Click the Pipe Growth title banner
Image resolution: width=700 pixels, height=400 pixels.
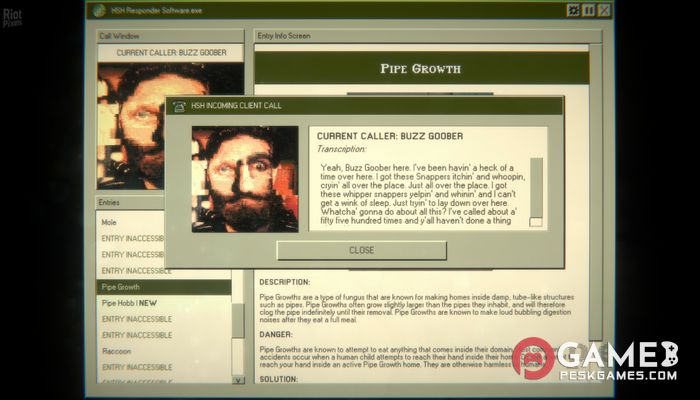pyautogui.click(x=422, y=68)
